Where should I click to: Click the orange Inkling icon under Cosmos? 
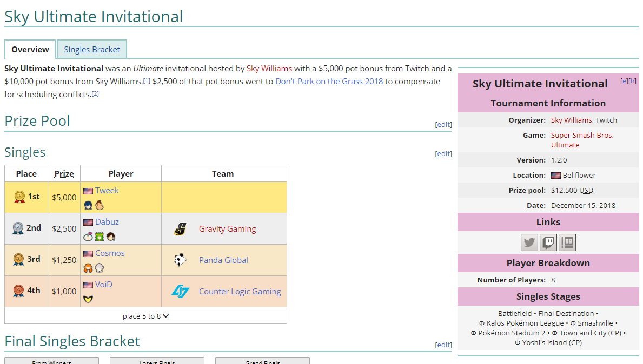tap(88, 268)
